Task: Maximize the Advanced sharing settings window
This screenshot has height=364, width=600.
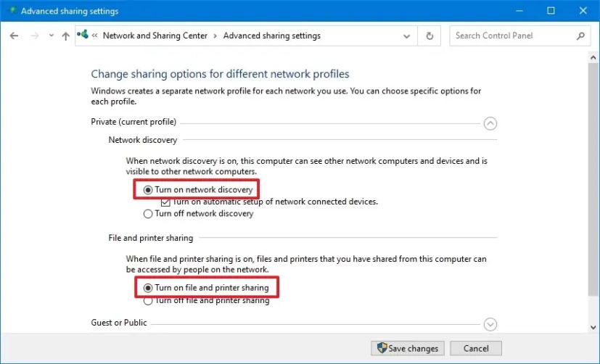Action: [x=551, y=11]
